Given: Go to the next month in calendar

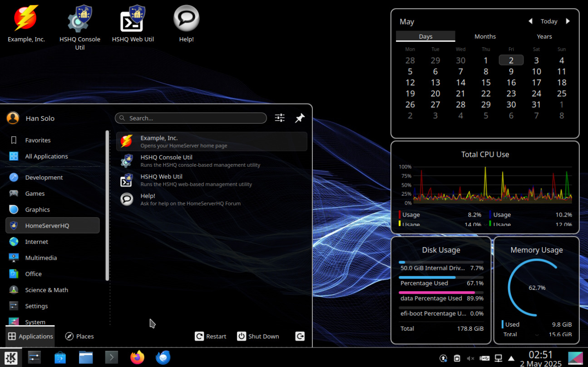Looking at the screenshot, I should click(568, 21).
